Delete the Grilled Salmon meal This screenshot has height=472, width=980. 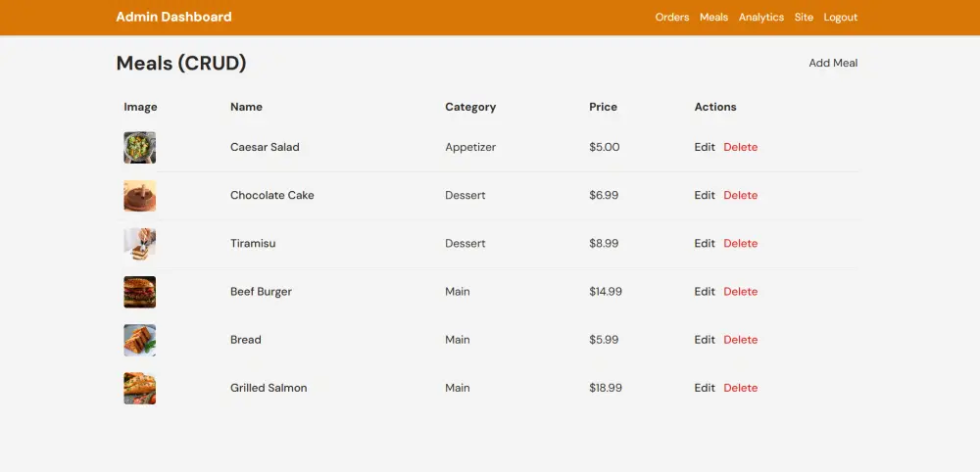tap(741, 388)
